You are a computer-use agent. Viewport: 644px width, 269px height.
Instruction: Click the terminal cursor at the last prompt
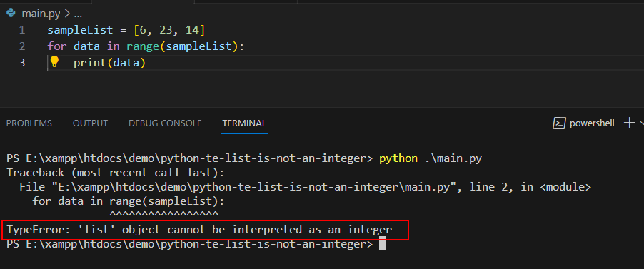pyautogui.click(x=382, y=243)
